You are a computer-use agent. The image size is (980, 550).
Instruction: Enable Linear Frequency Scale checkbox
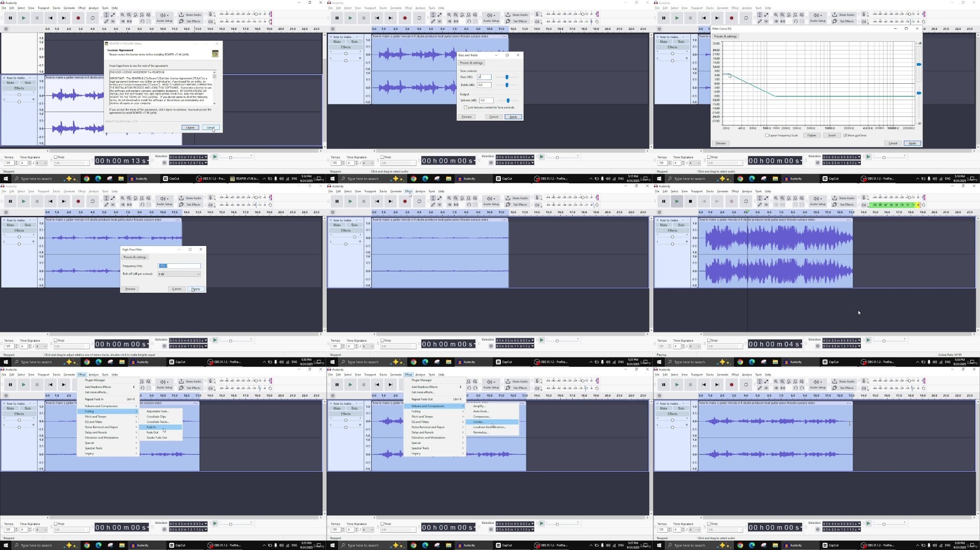pyautogui.click(x=767, y=135)
